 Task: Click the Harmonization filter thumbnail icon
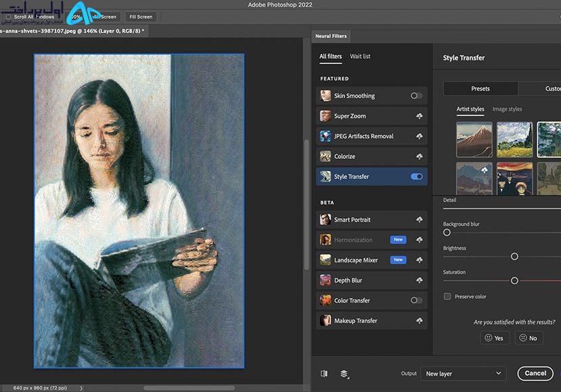(326, 240)
